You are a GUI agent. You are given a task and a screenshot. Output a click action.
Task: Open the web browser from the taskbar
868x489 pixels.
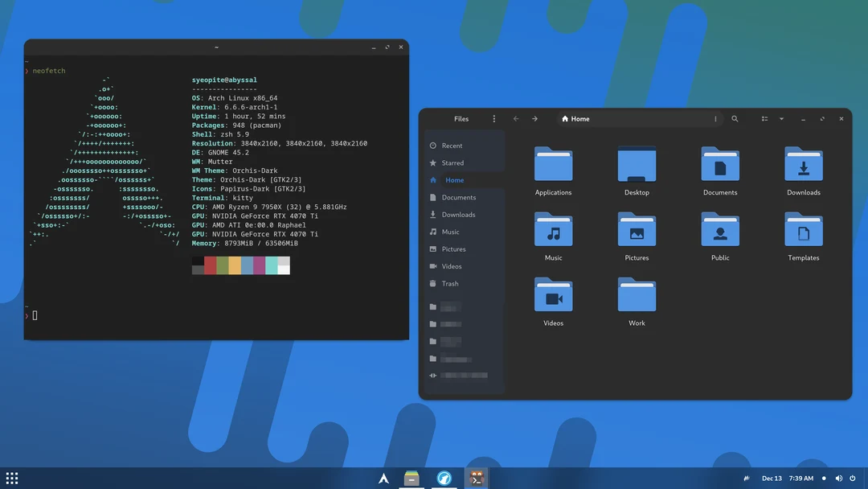(444, 478)
